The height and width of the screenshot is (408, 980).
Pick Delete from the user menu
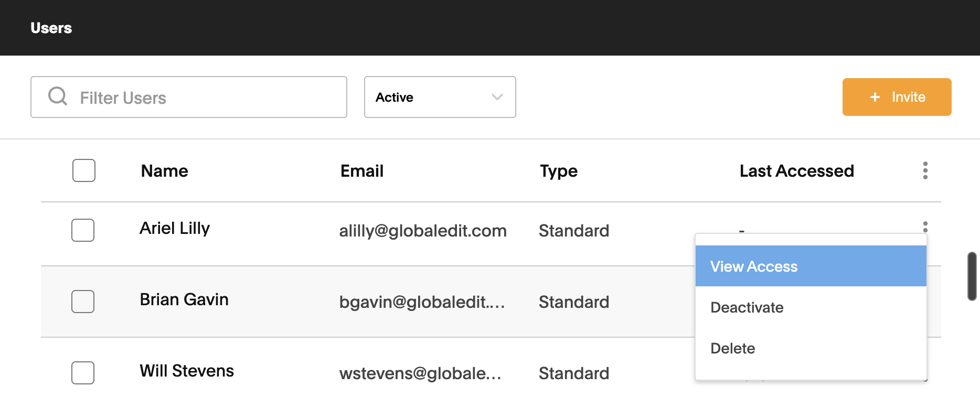coord(811,348)
